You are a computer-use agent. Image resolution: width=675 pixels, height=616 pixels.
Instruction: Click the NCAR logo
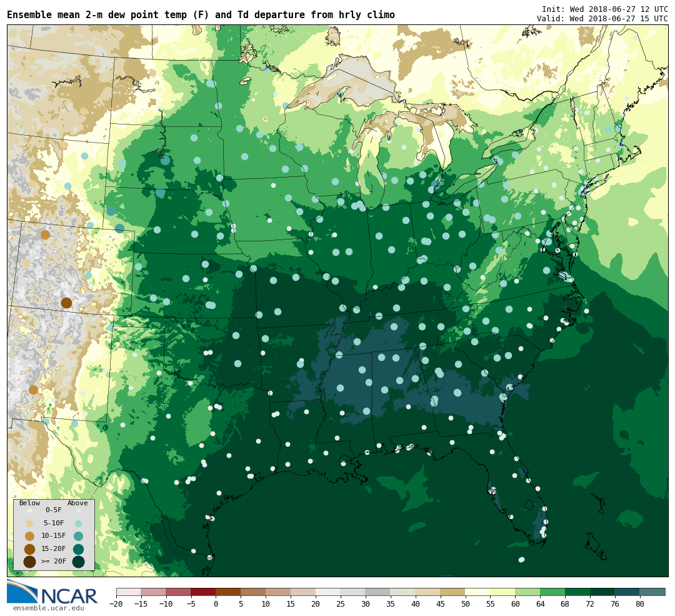[52, 592]
